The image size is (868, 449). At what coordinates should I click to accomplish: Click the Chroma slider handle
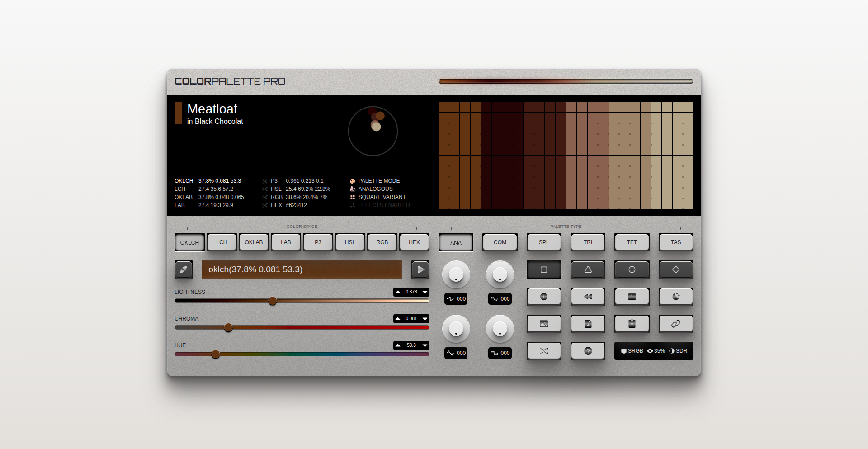[228, 327]
